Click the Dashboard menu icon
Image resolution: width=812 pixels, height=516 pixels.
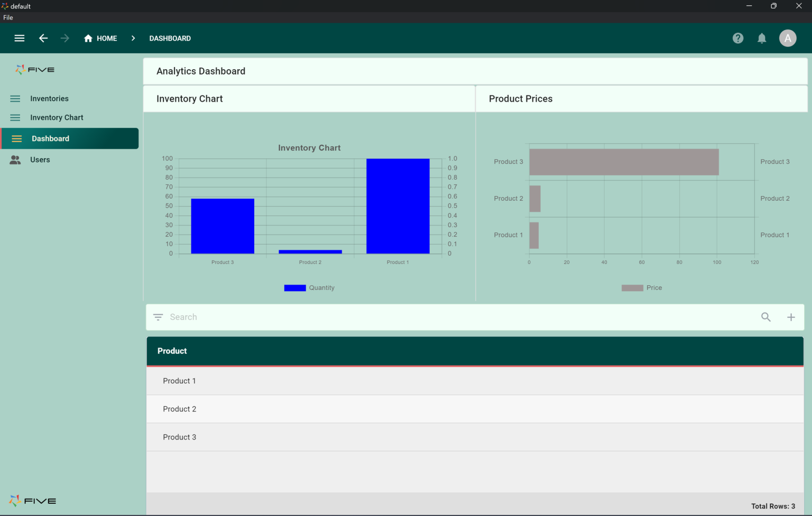[x=17, y=138]
